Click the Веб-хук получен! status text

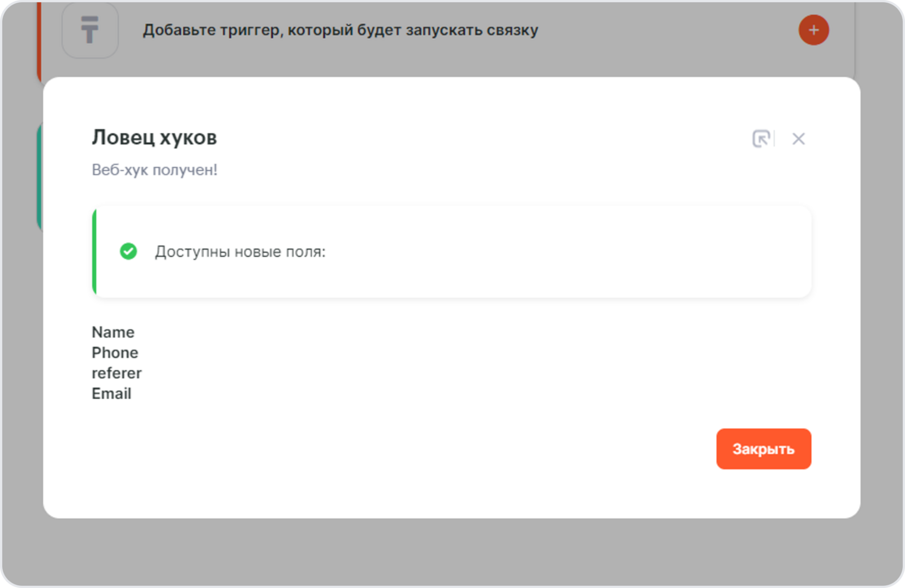pos(154,170)
